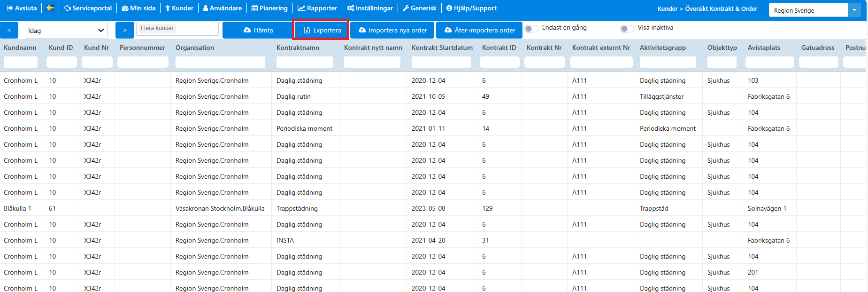868x292 pixels.
Task: Sort by Kund ID column header
Action: point(61,47)
